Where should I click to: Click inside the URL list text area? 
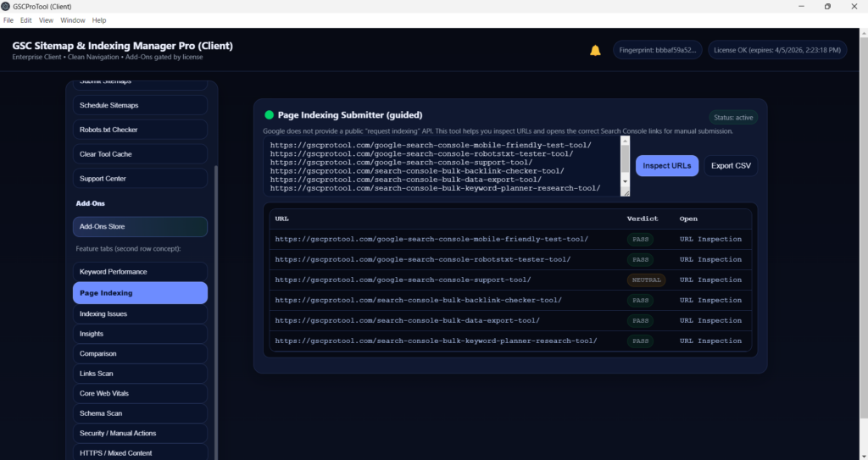pyautogui.click(x=441, y=166)
